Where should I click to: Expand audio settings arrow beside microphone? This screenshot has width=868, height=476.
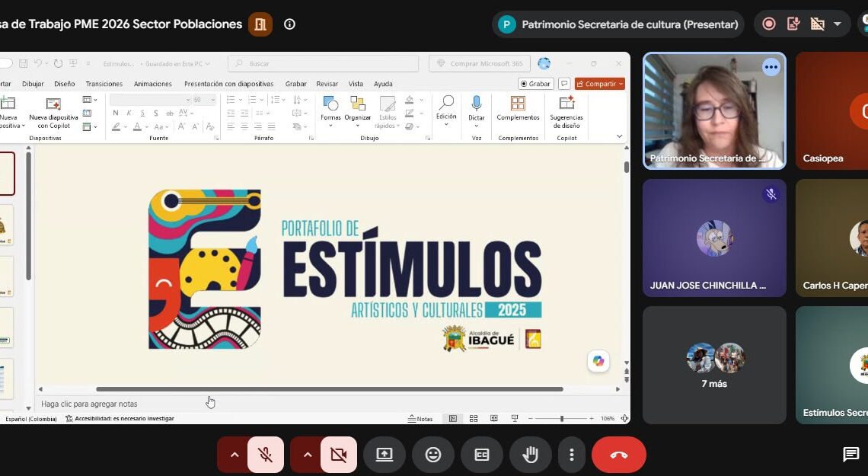click(x=235, y=455)
